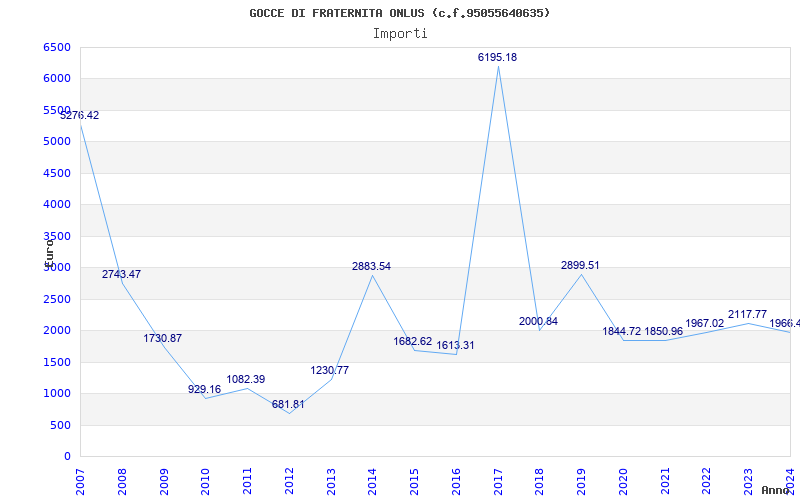Click the x-axis year 2010
The width and height of the screenshot is (800, 500).
205,482
